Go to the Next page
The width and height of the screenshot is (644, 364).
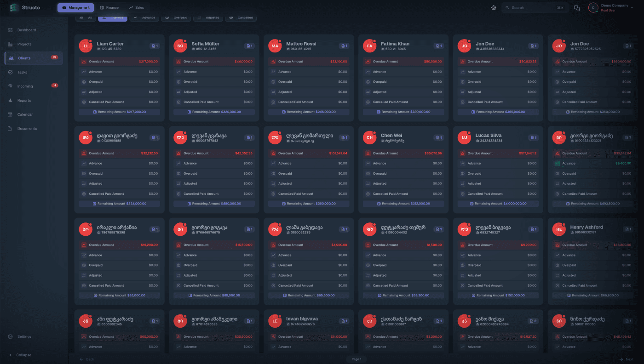click(626, 359)
